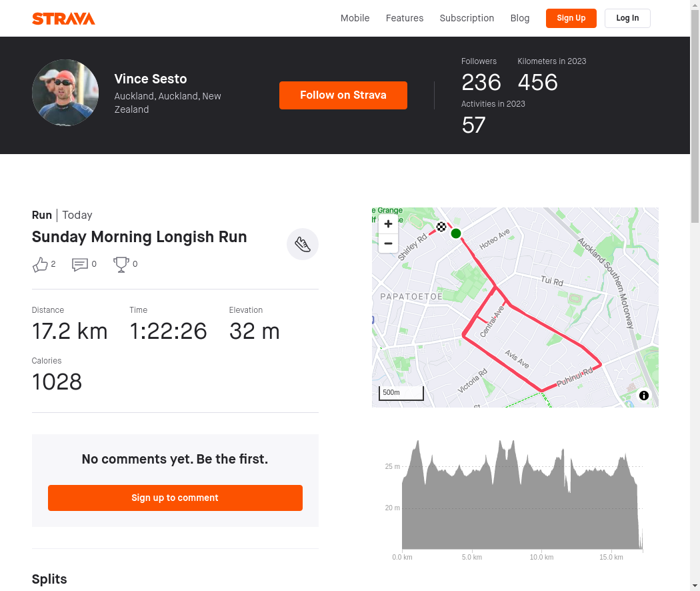Visit the Blog link
The width and height of the screenshot is (700, 591).
(x=519, y=18)
